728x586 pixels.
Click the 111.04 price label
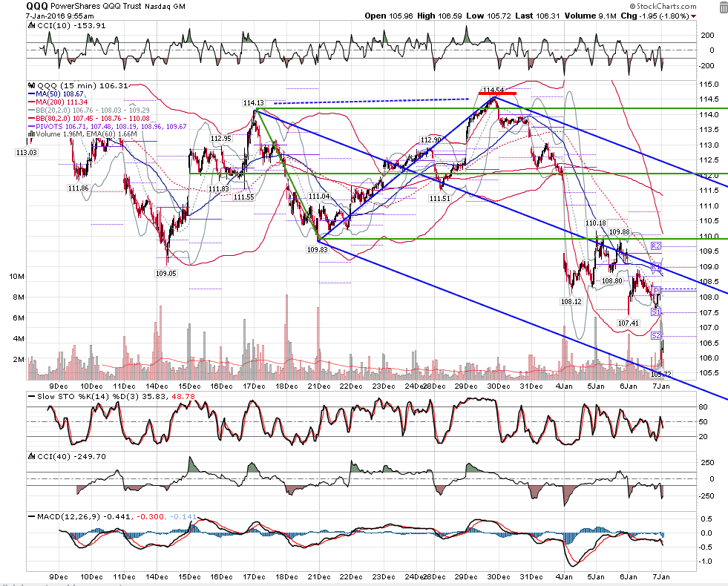pos(319,197)
